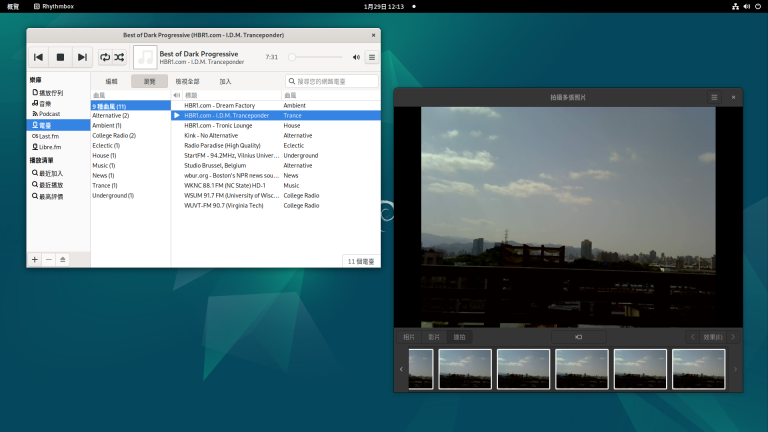Click the remove playlist minus button
Viewport: 768px width, 432px height.
(x=48, y=260)
